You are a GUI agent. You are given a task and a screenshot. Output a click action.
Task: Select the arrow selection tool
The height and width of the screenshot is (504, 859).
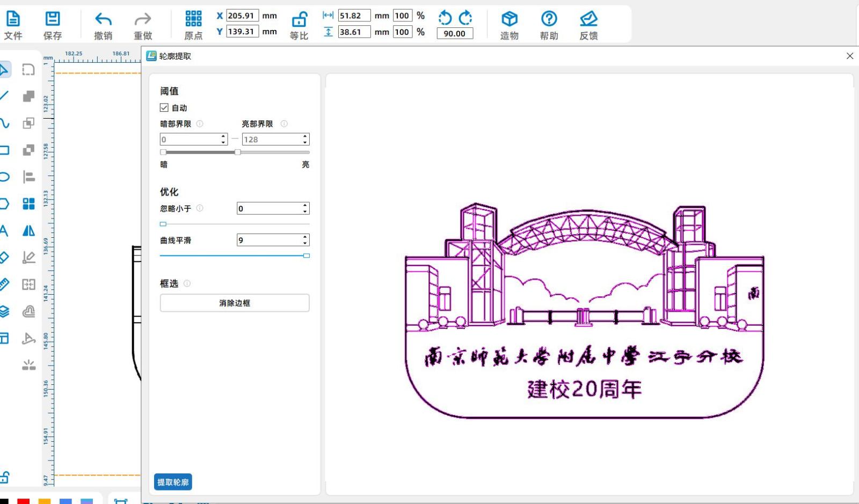coord(5,69)
